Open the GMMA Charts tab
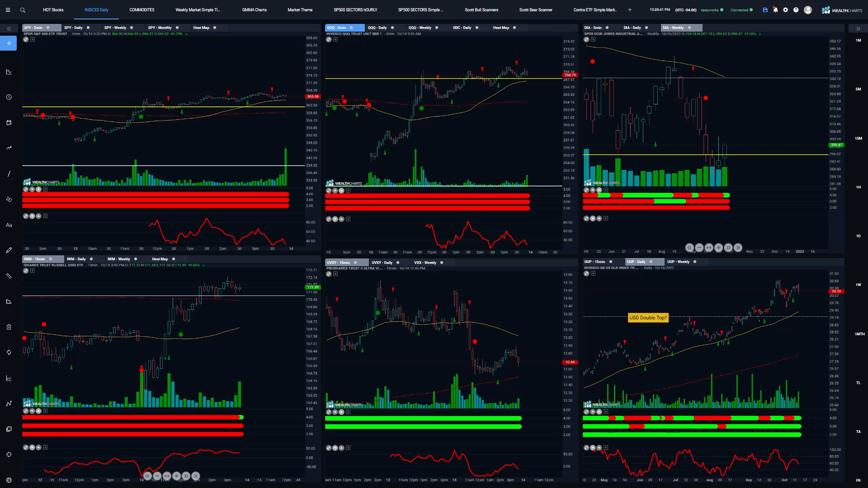The width and height of the screenshot is (868, 488). tap(254, 10)
